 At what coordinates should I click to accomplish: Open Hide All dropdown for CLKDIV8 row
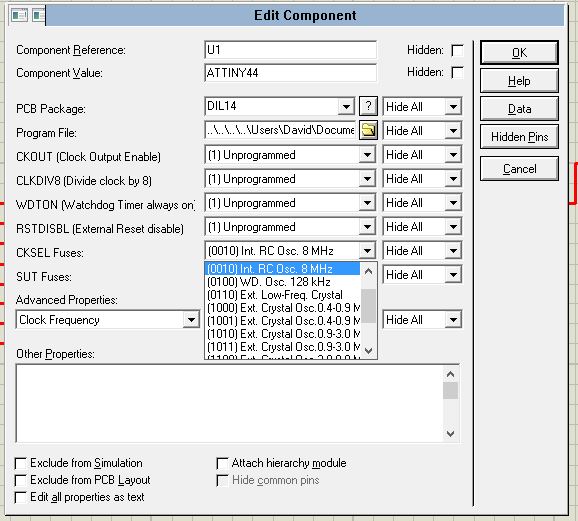[453, 179]
